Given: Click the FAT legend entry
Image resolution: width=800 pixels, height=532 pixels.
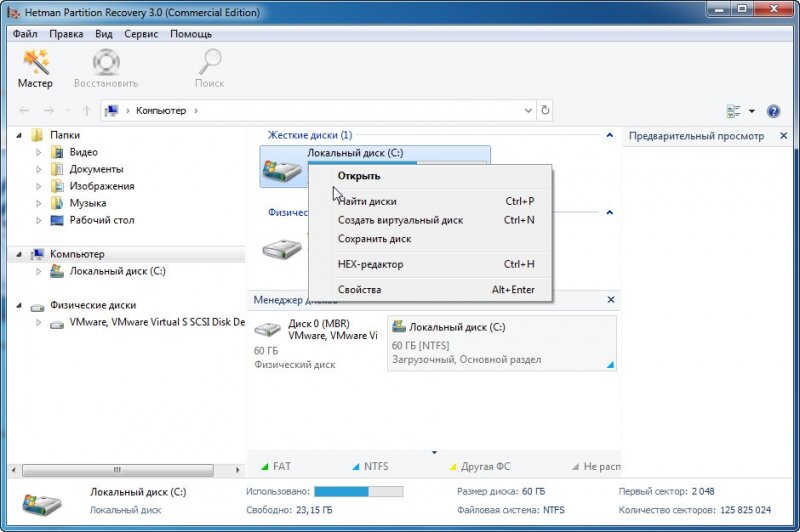Looking at the screenshot, I should pyautogui.click(x=276, y=466).
